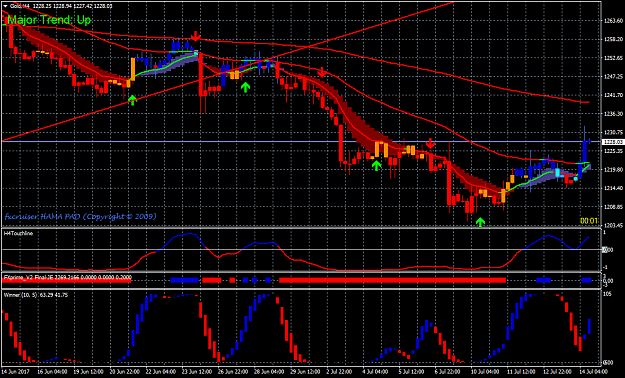This screenshot has width=625, height=378.
Task: Click the 1230.75 price scale label
Action: click(613, 132)
